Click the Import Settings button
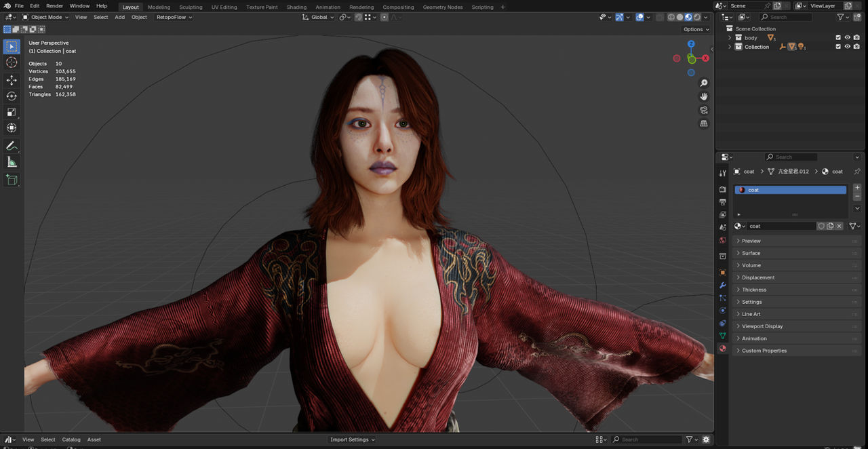Screen dimensions: 868x449 [x=353, y=440]
